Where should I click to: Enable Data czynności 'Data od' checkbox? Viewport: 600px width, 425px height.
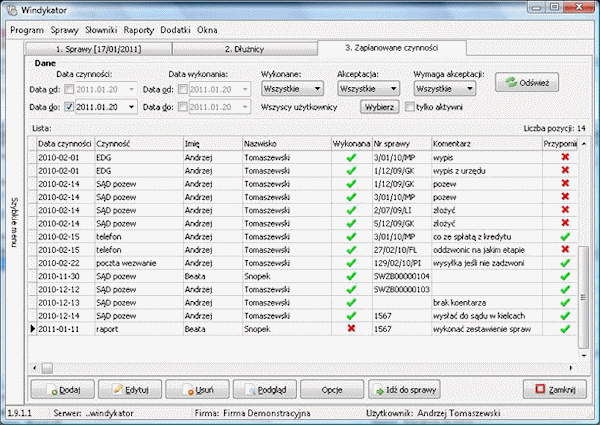(x=69, y=90)
